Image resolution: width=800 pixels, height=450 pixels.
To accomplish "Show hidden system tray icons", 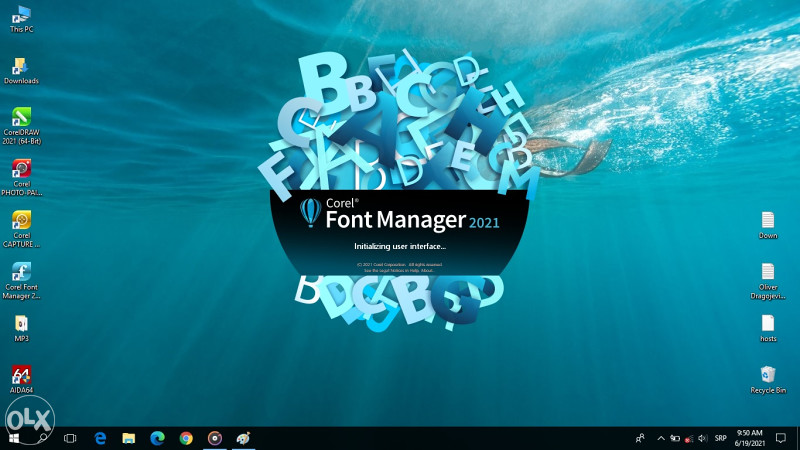I will 661,438.
